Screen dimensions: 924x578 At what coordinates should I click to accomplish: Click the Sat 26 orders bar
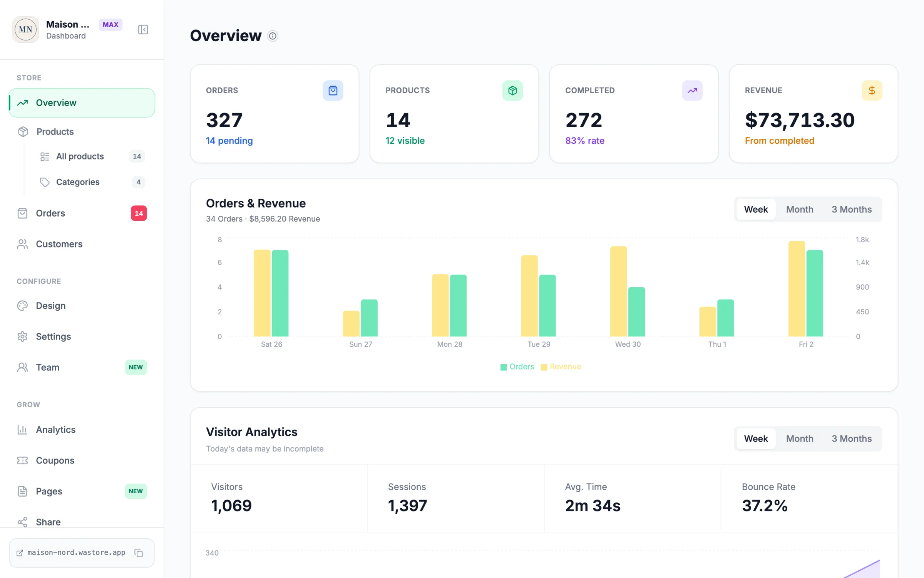(280, 293)
